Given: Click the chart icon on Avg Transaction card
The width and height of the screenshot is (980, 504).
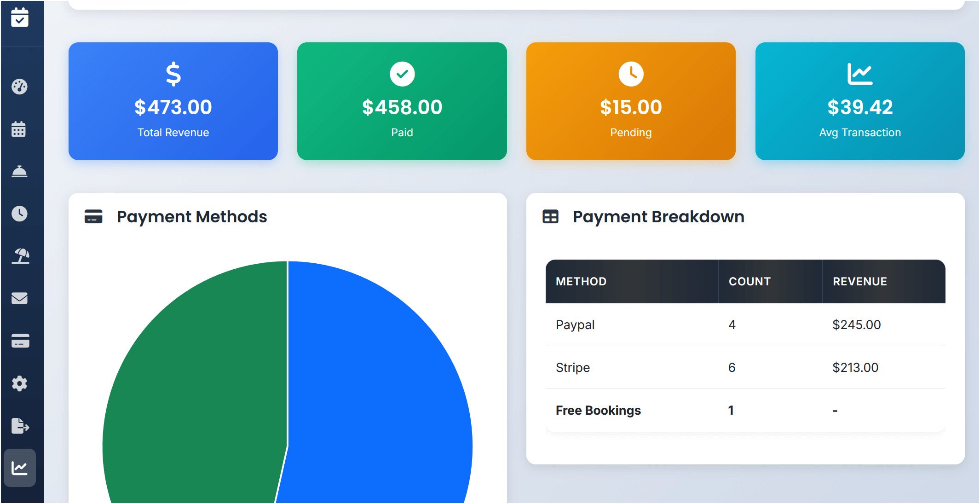Looking at the screenshot, I should click(860, 74).
